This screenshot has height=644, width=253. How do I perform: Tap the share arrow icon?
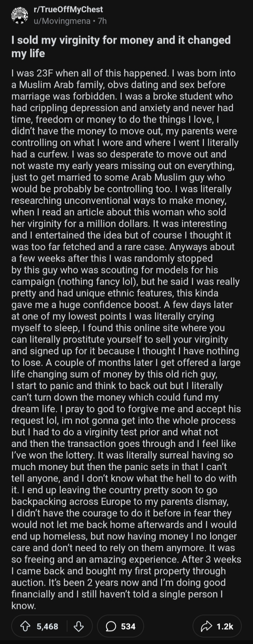point(207,626)
